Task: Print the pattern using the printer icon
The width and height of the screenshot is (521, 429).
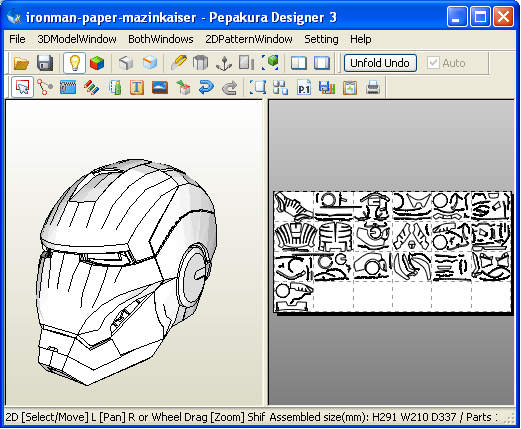Action: [x=373, y=88]
